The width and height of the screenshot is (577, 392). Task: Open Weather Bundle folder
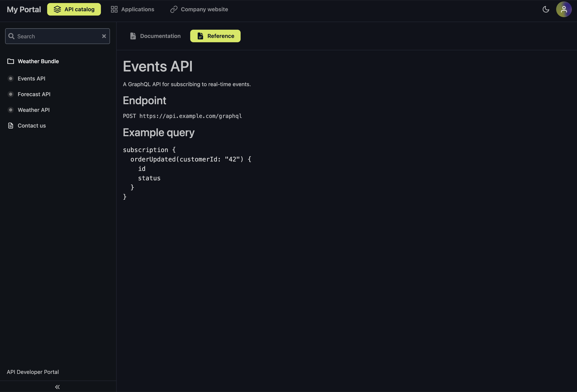pos(33,61)
